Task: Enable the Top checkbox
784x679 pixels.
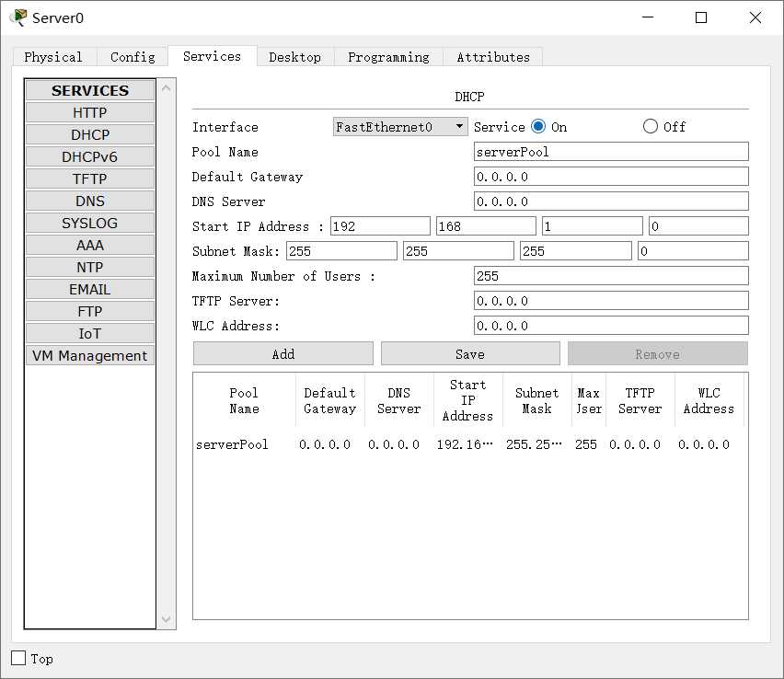Action: tap(18, 658)
